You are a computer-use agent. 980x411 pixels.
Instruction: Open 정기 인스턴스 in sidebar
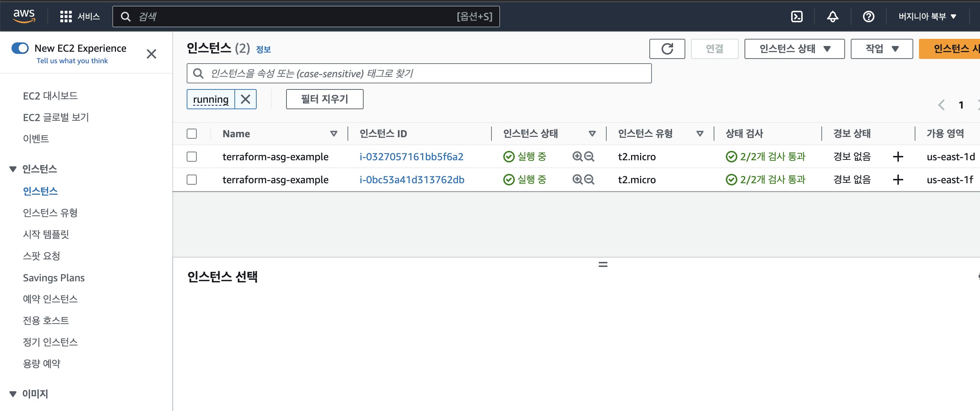[x=50, y=342]
